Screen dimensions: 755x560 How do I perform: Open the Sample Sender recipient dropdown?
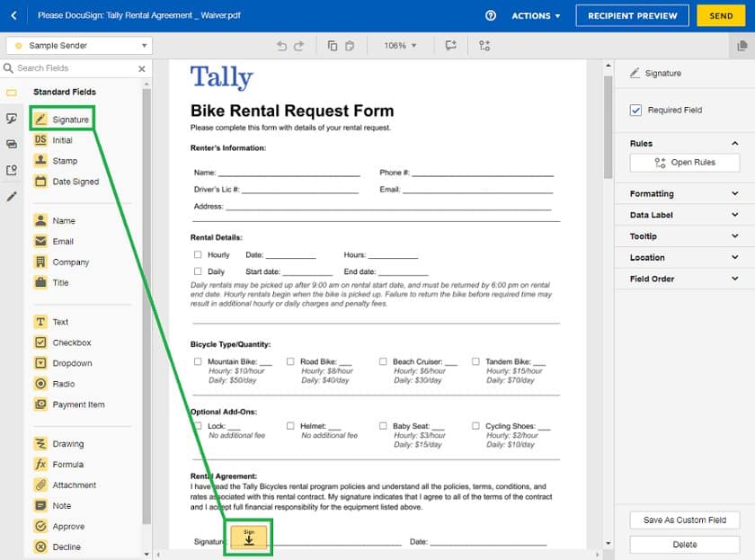click(x=79, y=46)
